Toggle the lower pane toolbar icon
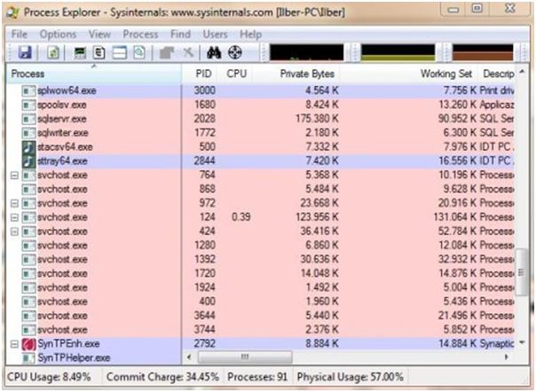This screenshot has height=392, width=536. 120,52
